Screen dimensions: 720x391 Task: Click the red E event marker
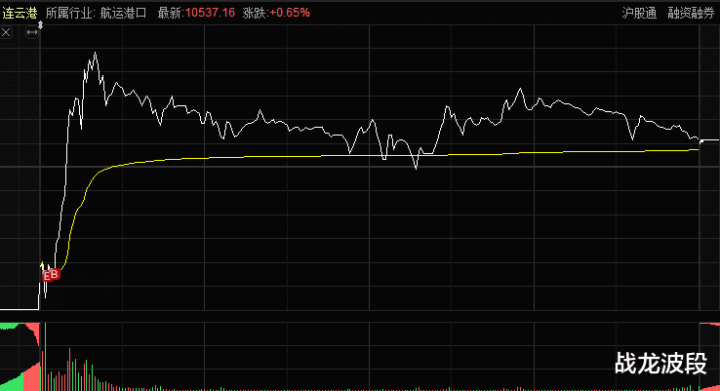coord(47,276)
